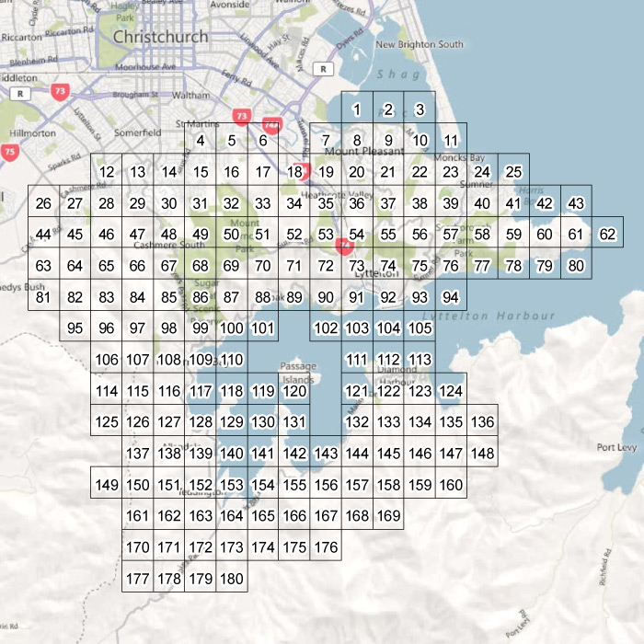This screenshot has height=644, width=644.
Task: Click the Waltham suburb label
Action: click(190, 96)
